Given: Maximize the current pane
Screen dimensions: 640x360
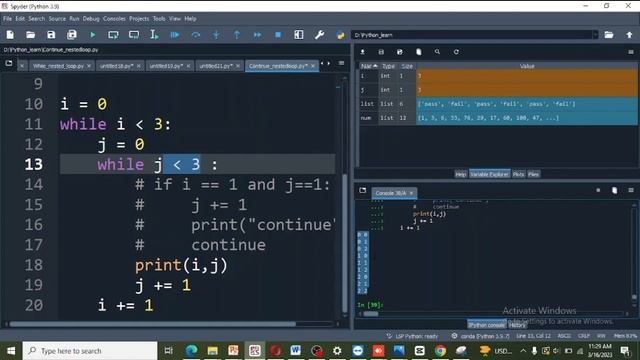Looking at the screenshot, I should pyautogui.click(x=299, y=35).
